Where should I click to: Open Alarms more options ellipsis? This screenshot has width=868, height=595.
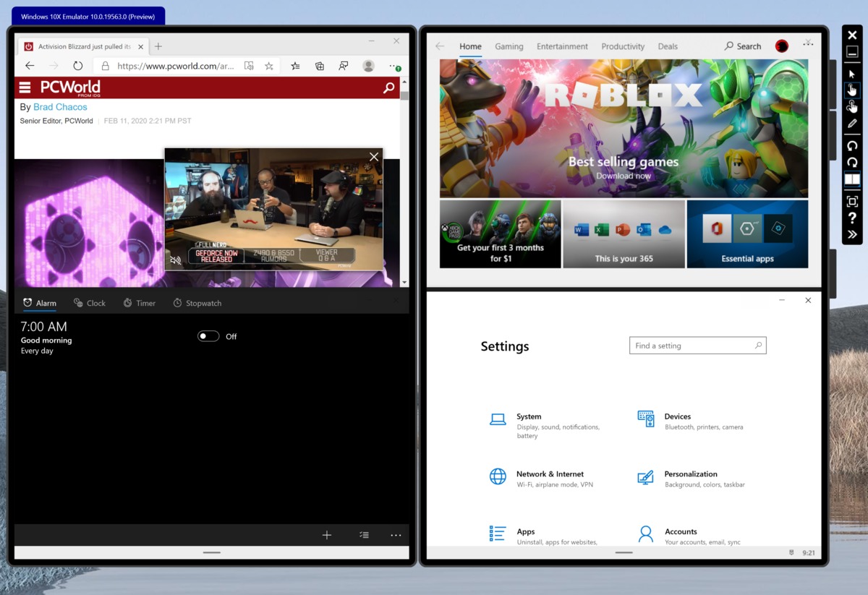click(396, 535)
